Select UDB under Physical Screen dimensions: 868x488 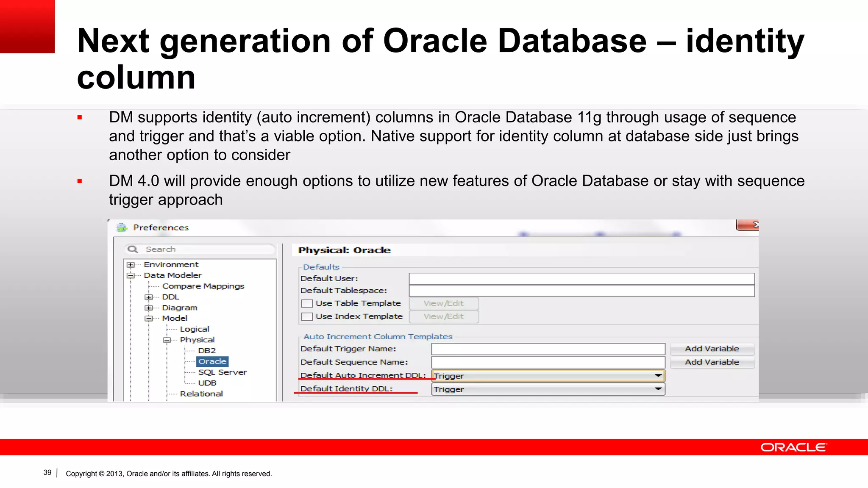[207, 383]
